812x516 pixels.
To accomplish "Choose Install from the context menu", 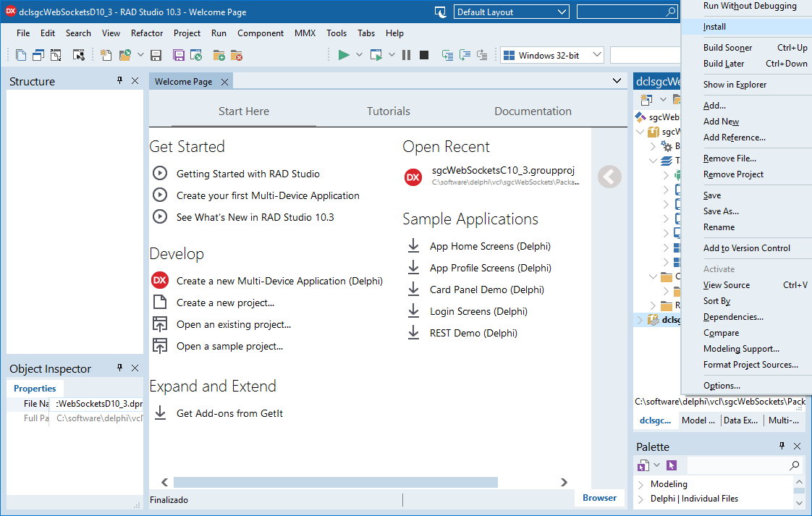I will tap(746, 27).
